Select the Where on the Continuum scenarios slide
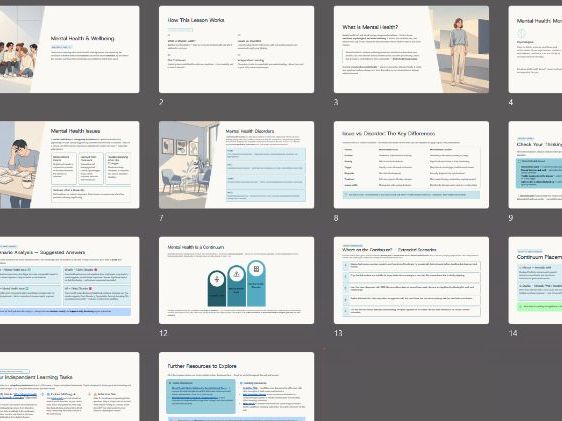Image resolution: width=562 pixels, height=421 pixels. (411, 281)
